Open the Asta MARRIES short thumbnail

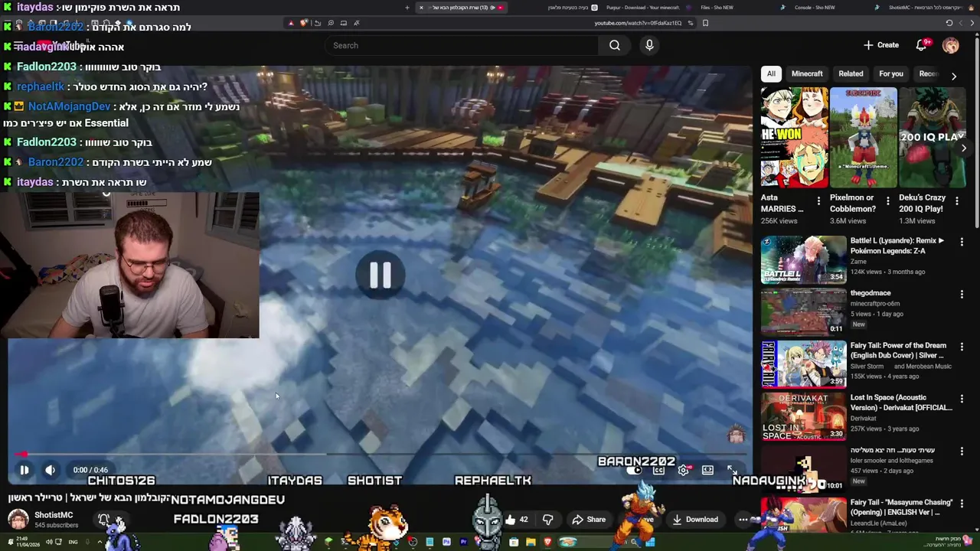794,137
